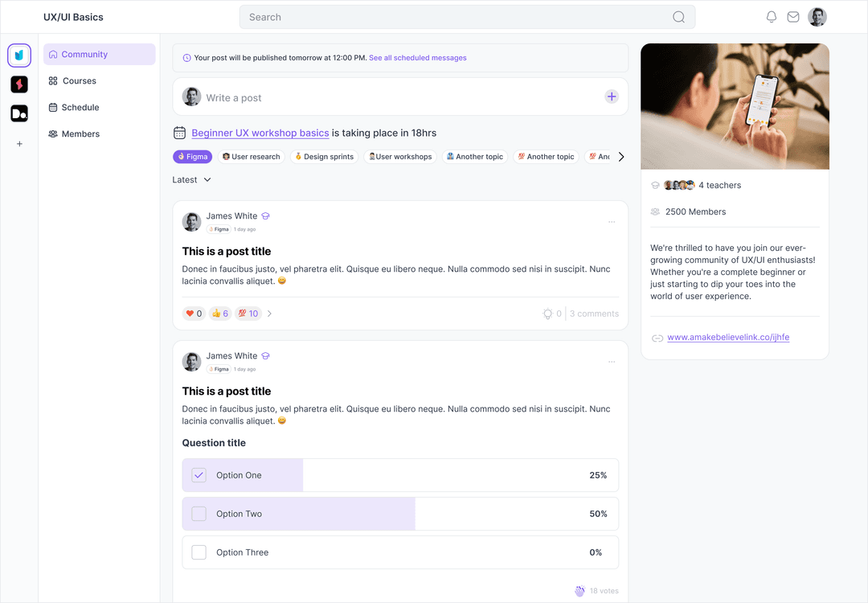This screenshot has width=868, height=603.
Task: Click the Search input field
Action: 467,17
